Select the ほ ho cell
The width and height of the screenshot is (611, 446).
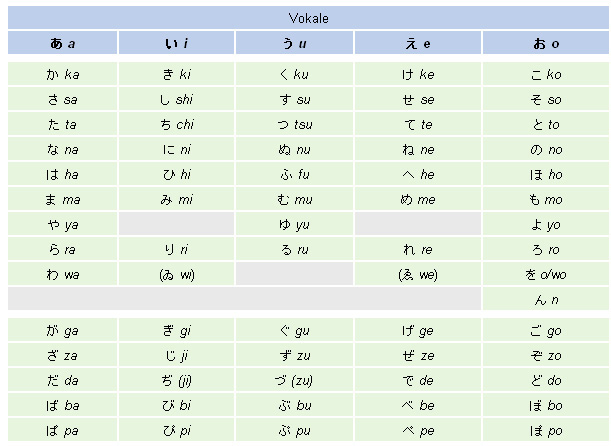point(546,174)
